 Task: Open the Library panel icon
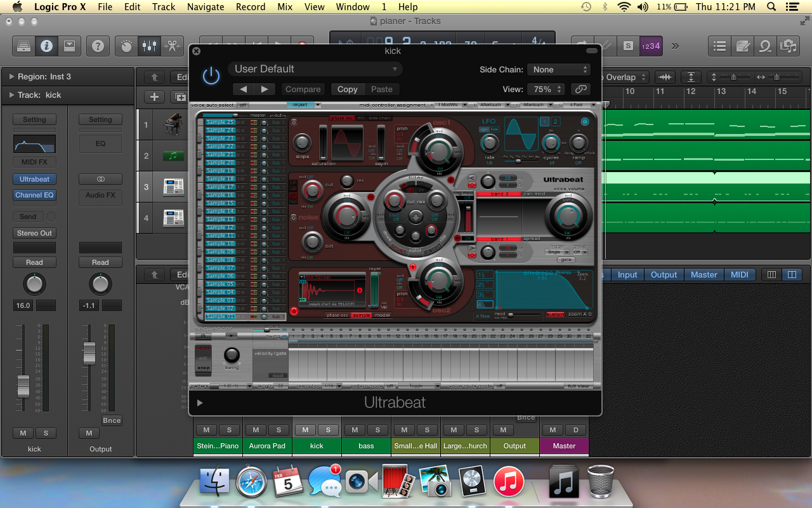point(23,46)
